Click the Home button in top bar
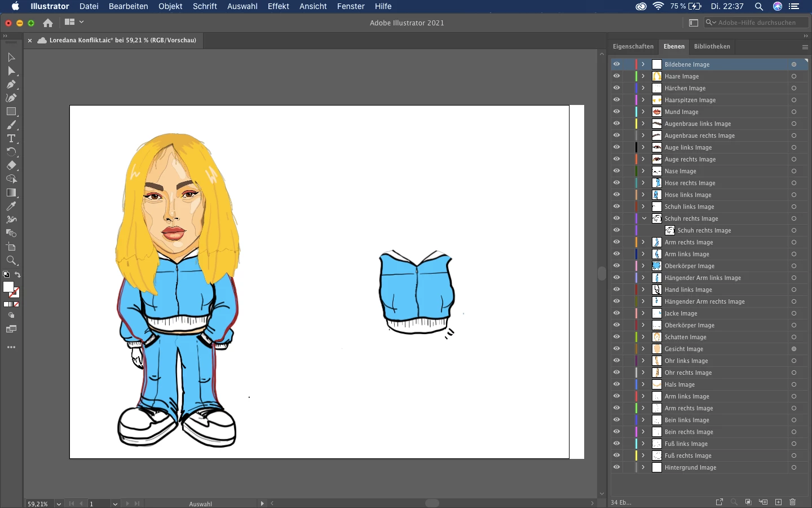Screen dimensions: 812x508 coord(48,23)
